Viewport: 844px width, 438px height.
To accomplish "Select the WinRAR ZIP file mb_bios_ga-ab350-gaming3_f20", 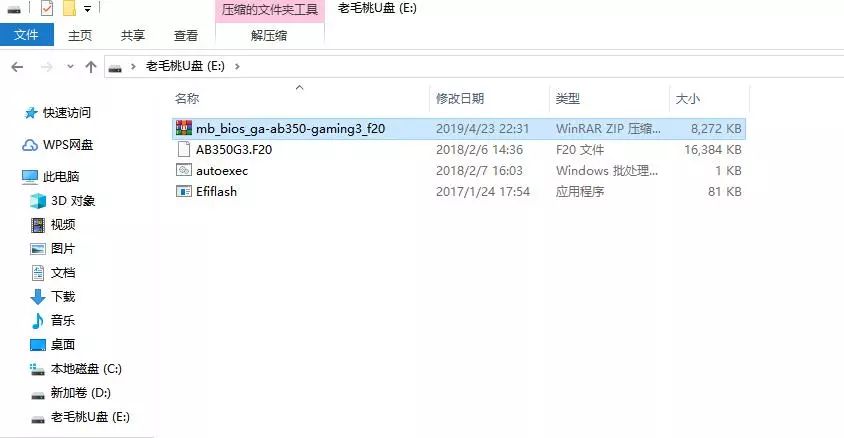I will (459, 129).
